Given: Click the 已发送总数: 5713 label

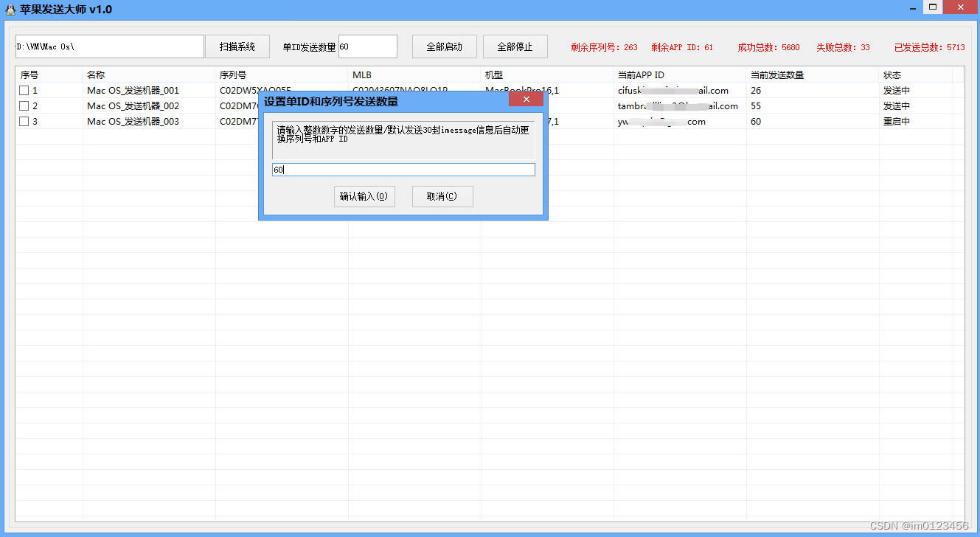Looking at the screenshot, I should coord(929,47).
